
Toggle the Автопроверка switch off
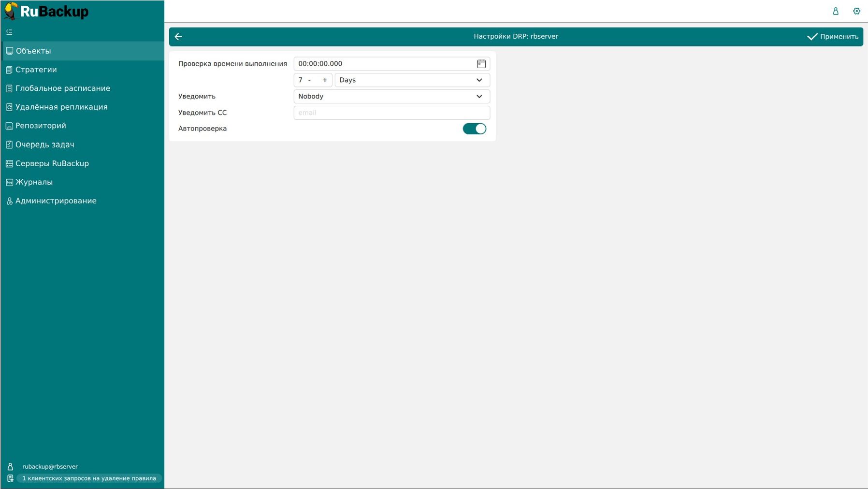point(474,129)
